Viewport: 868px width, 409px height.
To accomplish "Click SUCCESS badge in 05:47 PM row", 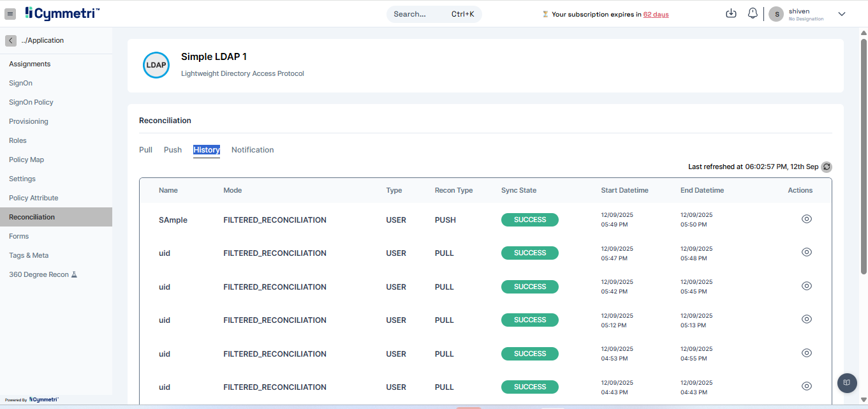I will click(x=530, y=253).
